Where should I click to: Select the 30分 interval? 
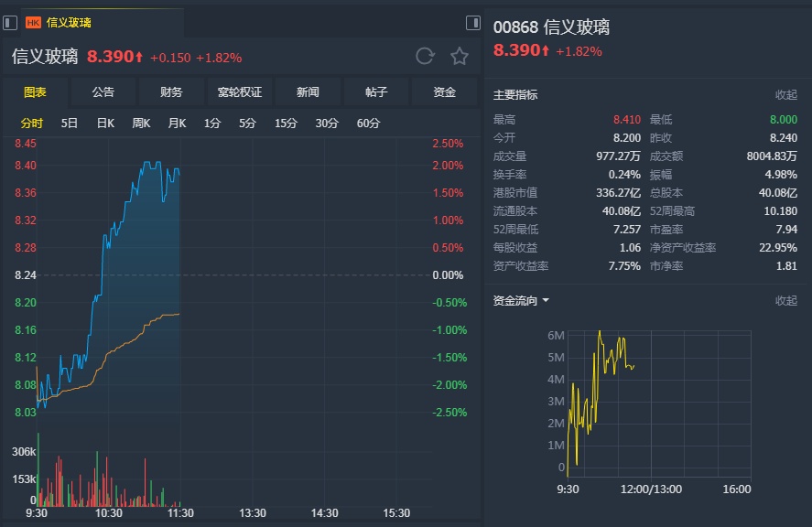pos(327,124)
